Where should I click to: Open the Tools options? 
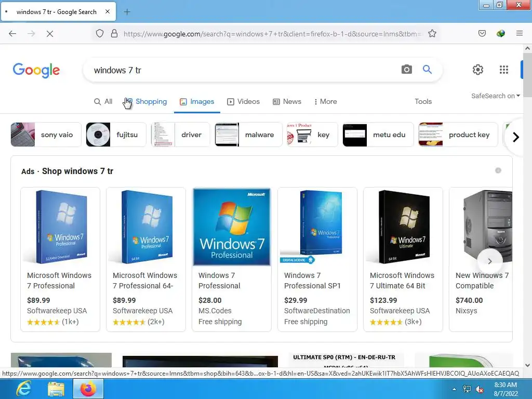(x=423, y=101)
